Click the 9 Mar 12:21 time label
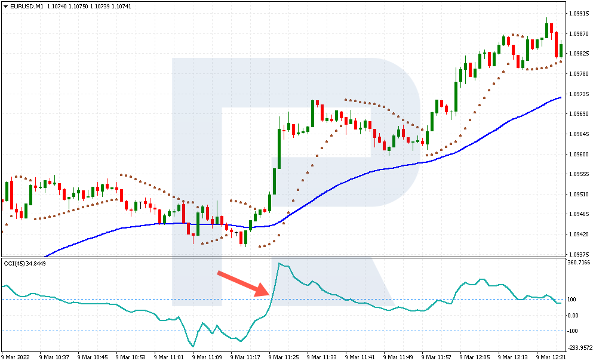Image resolution: width=593 pixels, height=364 pixels. point(551,357)
